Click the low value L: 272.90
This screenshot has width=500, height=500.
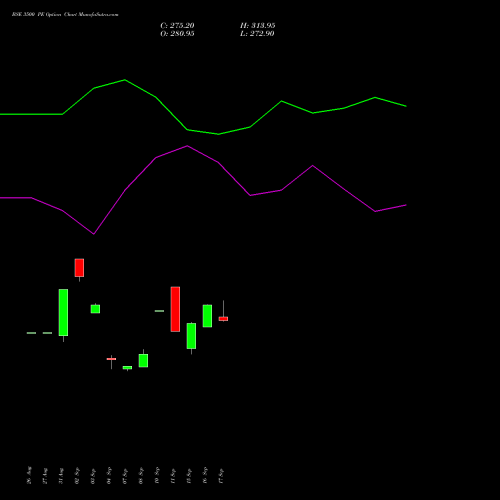257,34
